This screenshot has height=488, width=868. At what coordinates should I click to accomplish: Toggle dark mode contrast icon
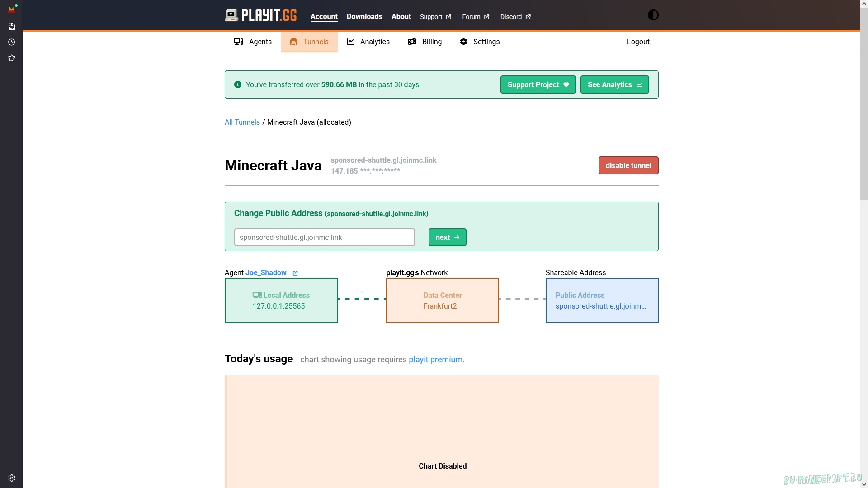(653, 15)
